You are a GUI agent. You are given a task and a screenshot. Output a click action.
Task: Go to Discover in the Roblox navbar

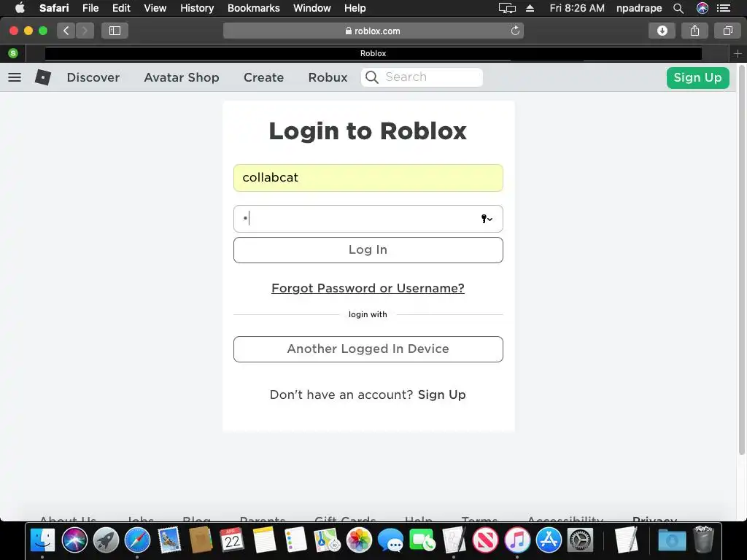click(93, 77)
